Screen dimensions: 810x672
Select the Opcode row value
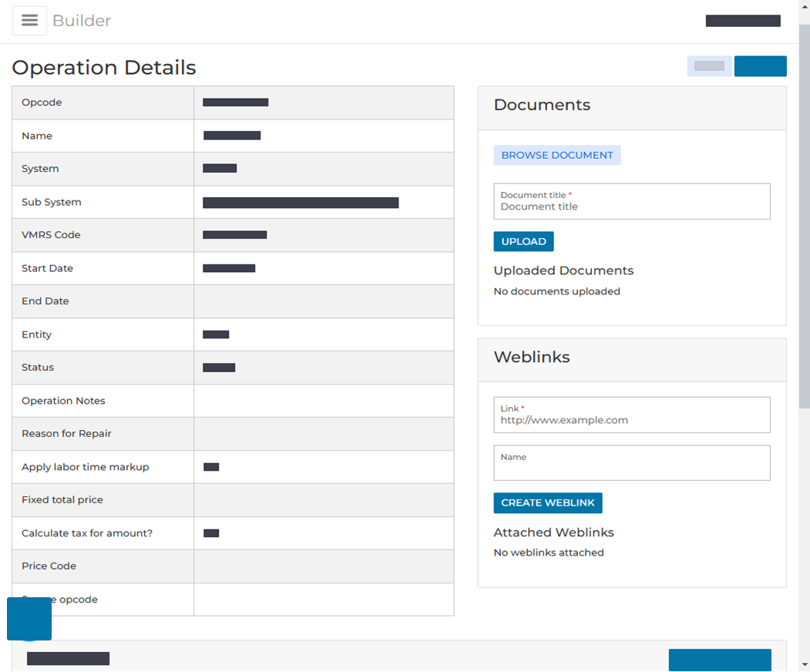point(236,102)
